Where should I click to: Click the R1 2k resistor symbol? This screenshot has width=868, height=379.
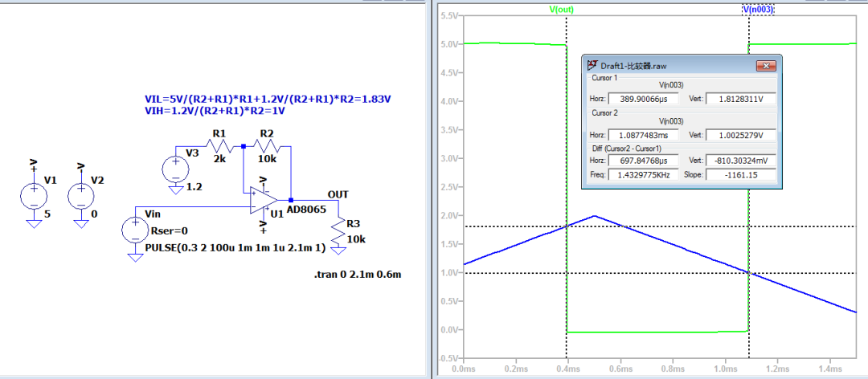coord(219,146)
